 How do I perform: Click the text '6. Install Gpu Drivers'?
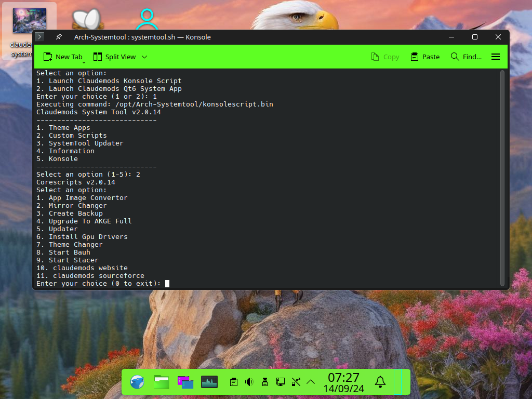point(82,237)
